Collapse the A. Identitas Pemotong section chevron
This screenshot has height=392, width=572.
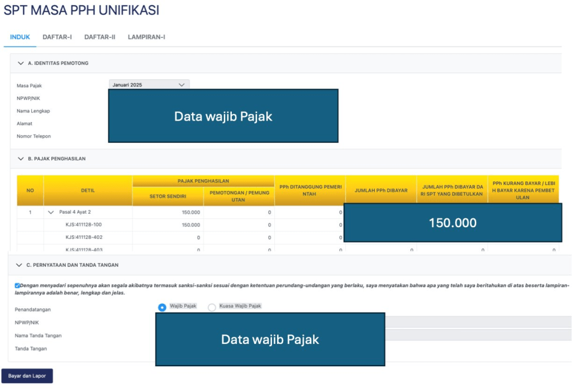click(21, 63)
